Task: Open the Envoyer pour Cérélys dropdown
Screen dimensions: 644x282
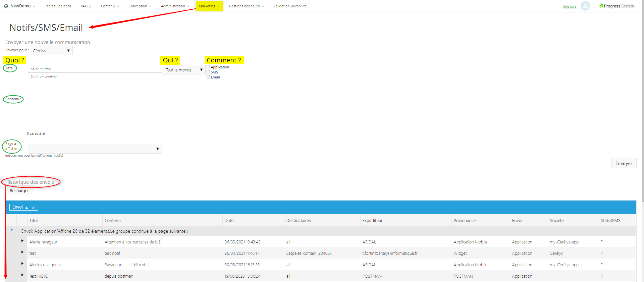Action: point(51,51)
